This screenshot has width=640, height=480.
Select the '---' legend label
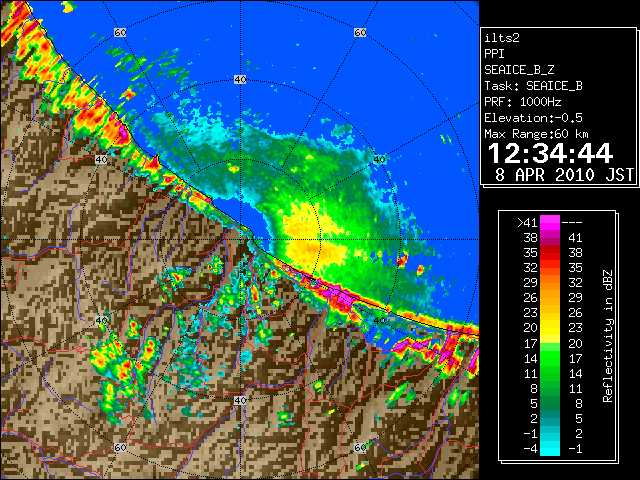572,223
